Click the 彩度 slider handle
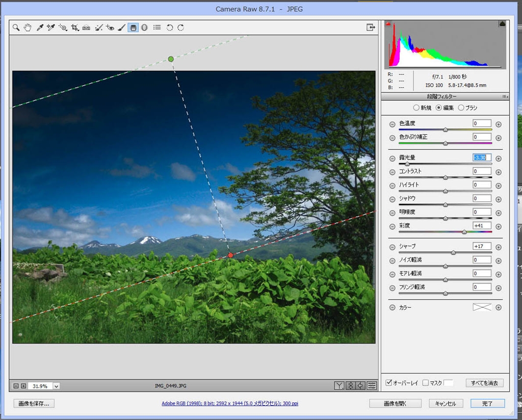Viewport: 522px width, 420px height. point(464,232)
